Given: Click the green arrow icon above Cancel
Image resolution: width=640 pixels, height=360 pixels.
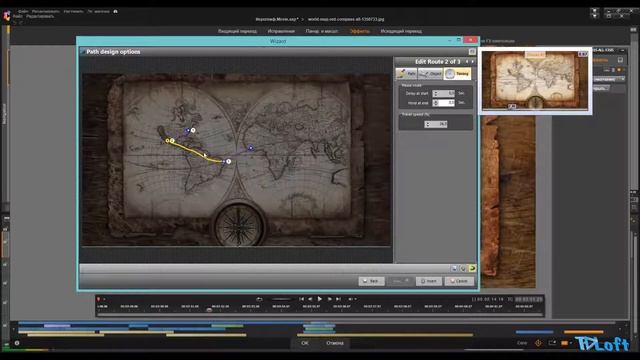Looking at the screenshot, I should coord(472,268).
